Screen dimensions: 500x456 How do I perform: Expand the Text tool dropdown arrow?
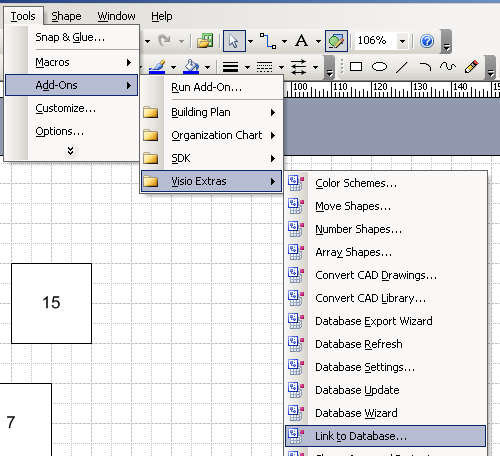[x=318, y=41]
